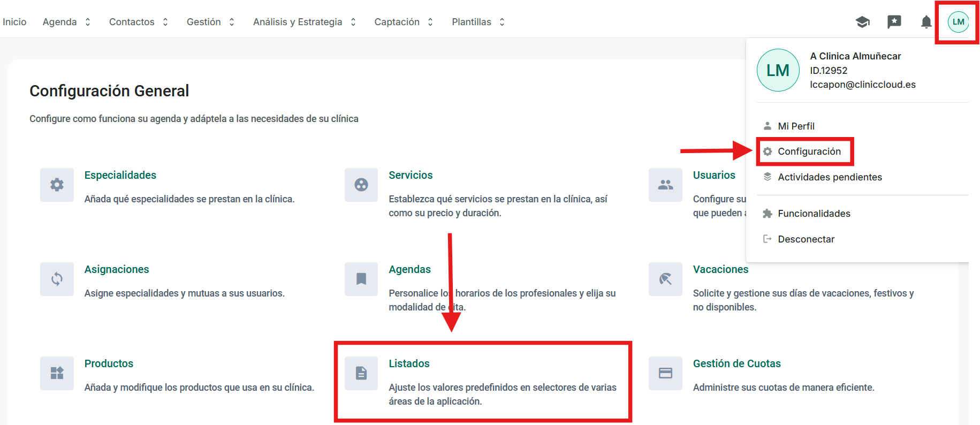This screenshot has width=980, height=425.
Task: Open Mi Perfil from user menu
Action: pyautogui.click(x=796, y=126)
